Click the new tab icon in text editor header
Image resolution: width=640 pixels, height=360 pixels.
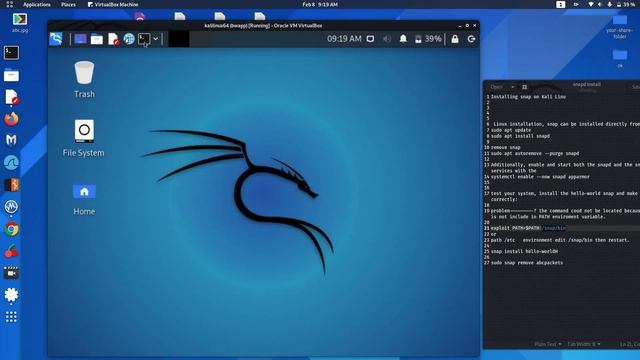click(524, 87)
